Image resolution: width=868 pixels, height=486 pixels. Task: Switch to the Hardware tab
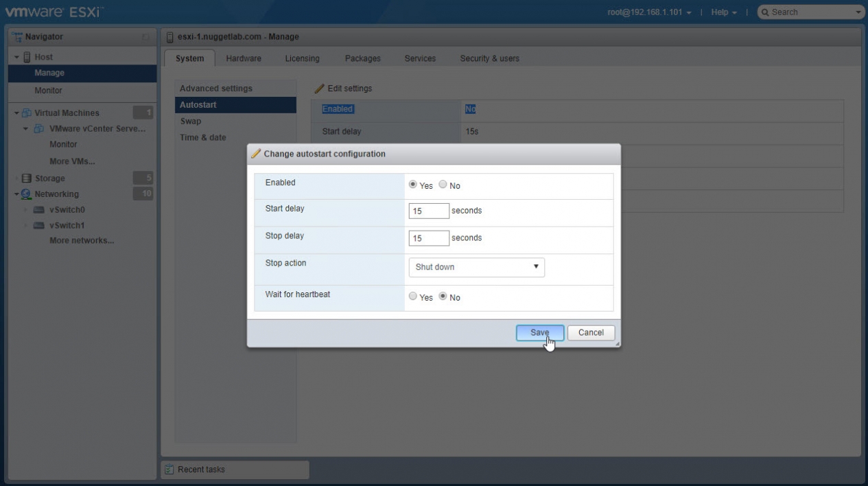click(x=244, y=58)
